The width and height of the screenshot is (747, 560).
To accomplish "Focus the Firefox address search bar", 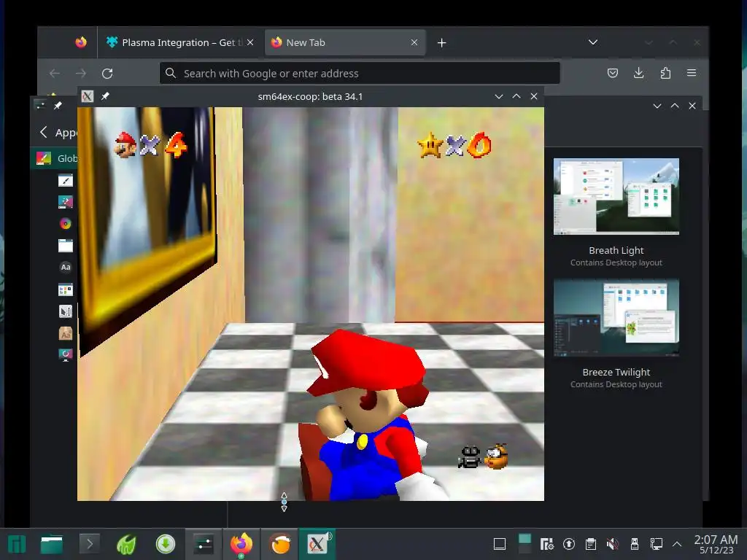I will coord(360,74).
